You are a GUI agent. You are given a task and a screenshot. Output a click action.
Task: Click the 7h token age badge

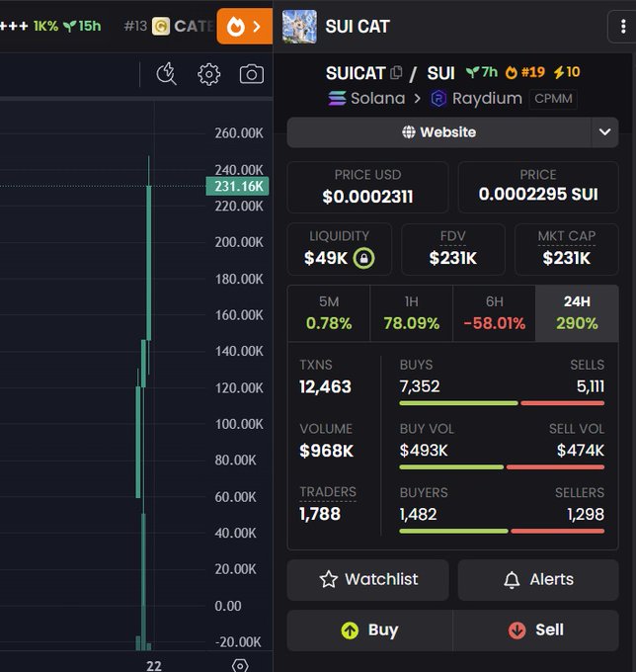[482, 72]
